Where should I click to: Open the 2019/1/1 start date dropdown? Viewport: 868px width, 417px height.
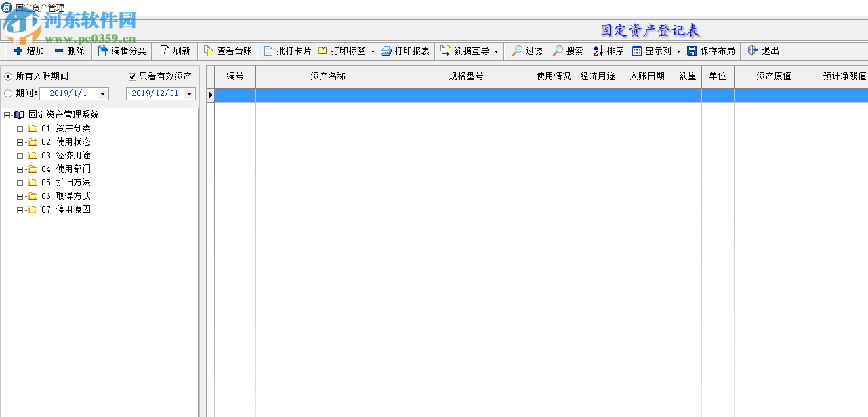[103, 94]
